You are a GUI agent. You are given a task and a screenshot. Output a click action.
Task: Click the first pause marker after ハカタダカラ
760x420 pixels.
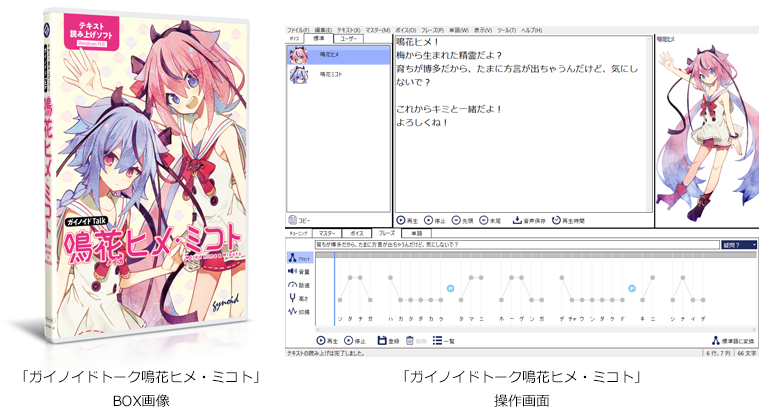click(x=450, y=289)
